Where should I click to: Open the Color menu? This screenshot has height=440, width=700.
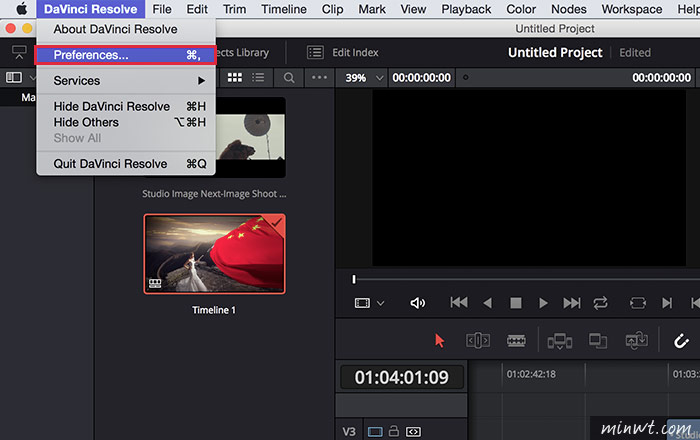pyautogui.click(x=521, y=9)
